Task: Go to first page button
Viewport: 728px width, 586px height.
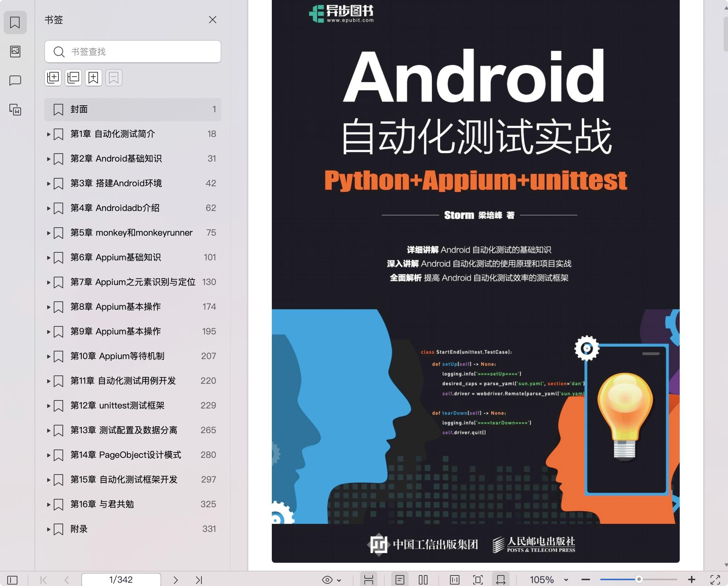Action: click(x=44, y=580)
